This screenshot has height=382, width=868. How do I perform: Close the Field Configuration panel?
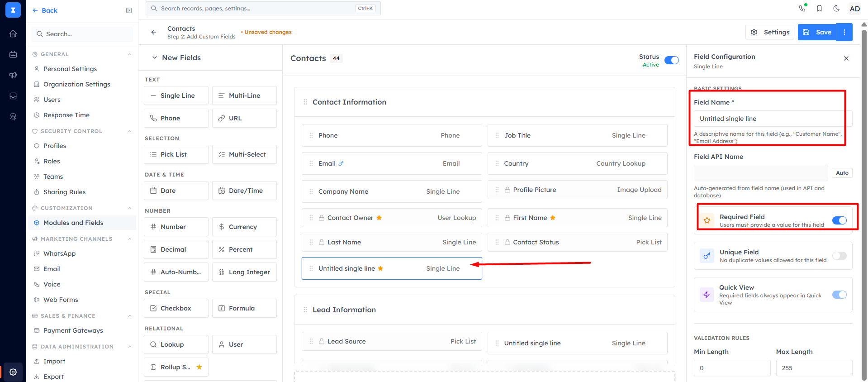pyautogui.click(x=846, y=58)
